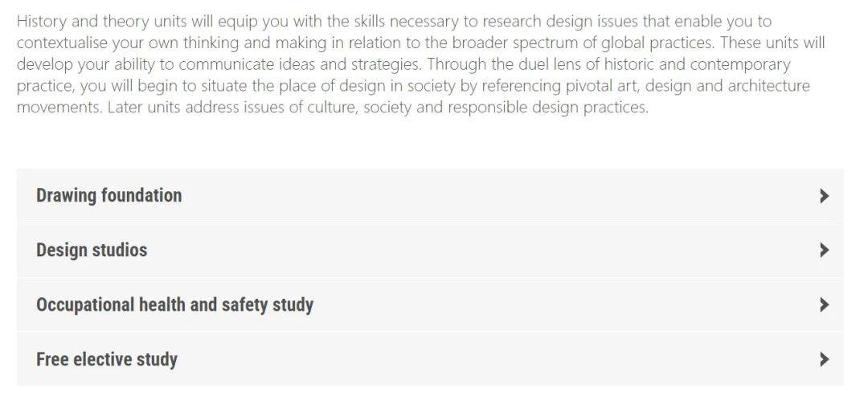This screenshot has height=412, width=868.
Task: Click the chevron arrow beside Drawing foundation
Action: pos(824,196)
